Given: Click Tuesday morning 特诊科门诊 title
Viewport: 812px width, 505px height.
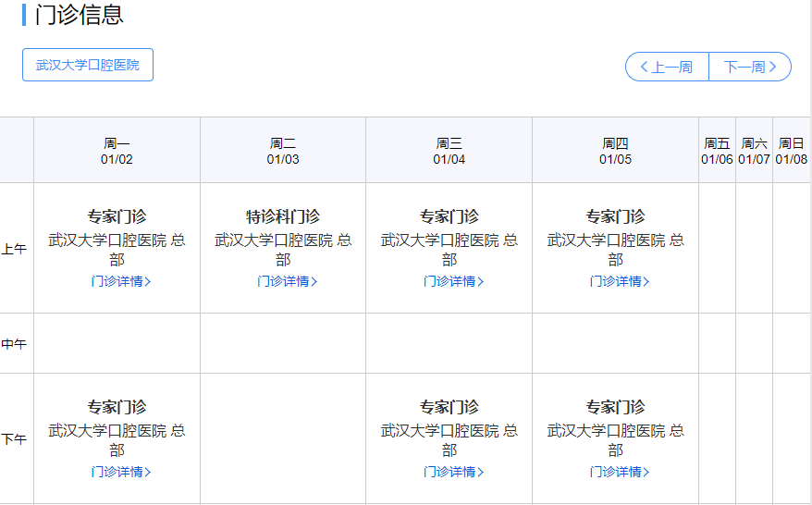Looking at the screenshot, I should click(x=283, y=216).
